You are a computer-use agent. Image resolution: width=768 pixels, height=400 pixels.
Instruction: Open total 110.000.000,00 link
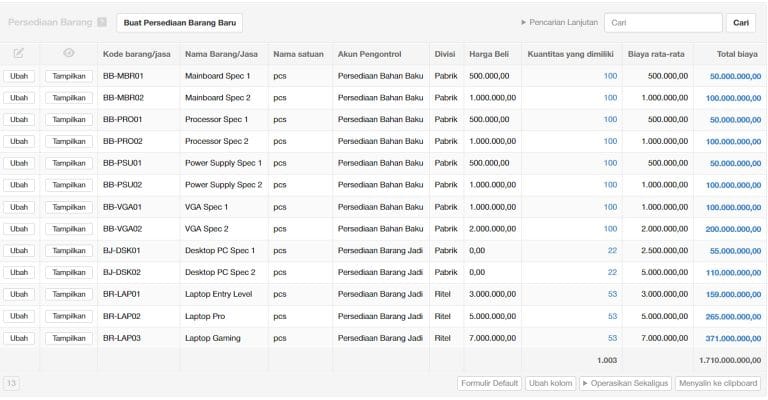click(733, 273)
